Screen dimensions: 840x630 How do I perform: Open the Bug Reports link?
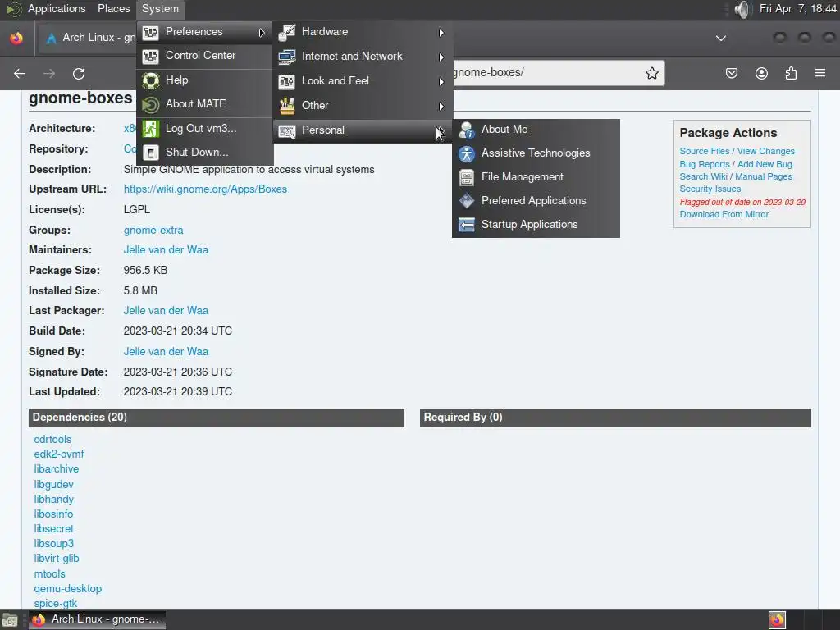705,164
